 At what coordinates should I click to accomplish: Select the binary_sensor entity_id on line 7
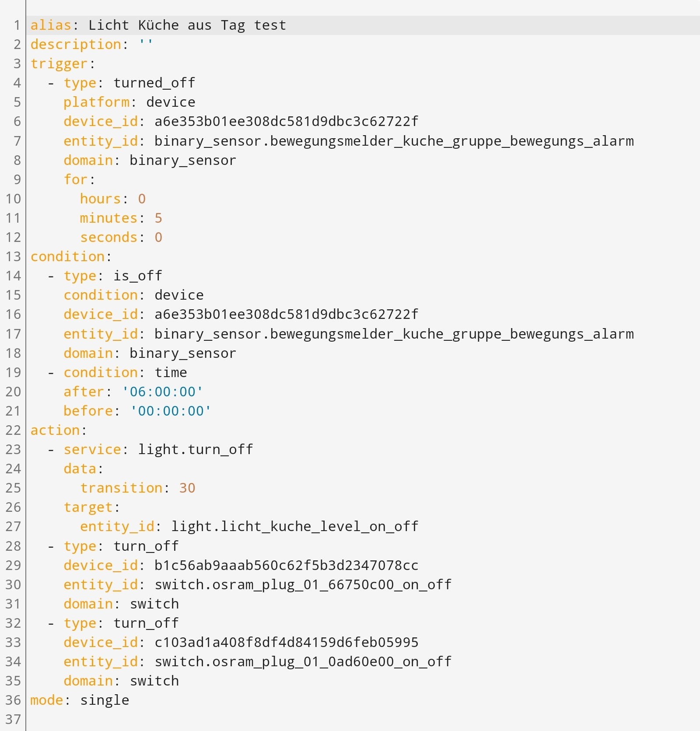(394, 140)
